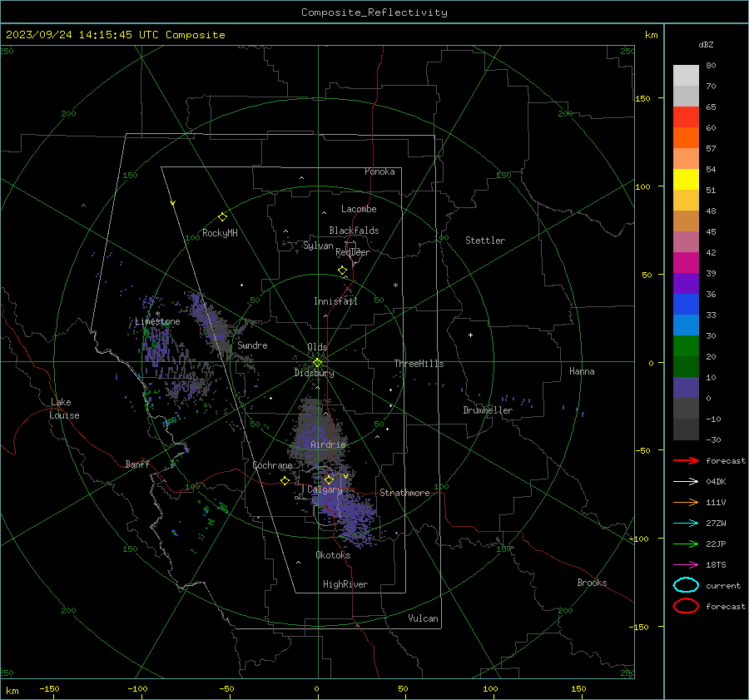Click the 80 dBZ scale value
The image size is (749, 700).
pyautogui.click(x=711, y=66)
